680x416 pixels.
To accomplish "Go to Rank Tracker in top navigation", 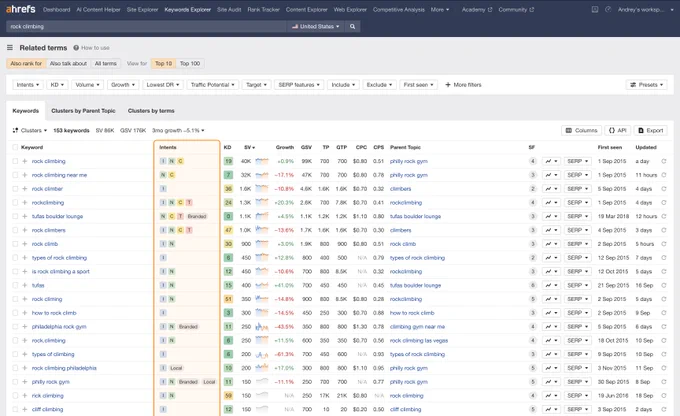I will coord(263,10).
